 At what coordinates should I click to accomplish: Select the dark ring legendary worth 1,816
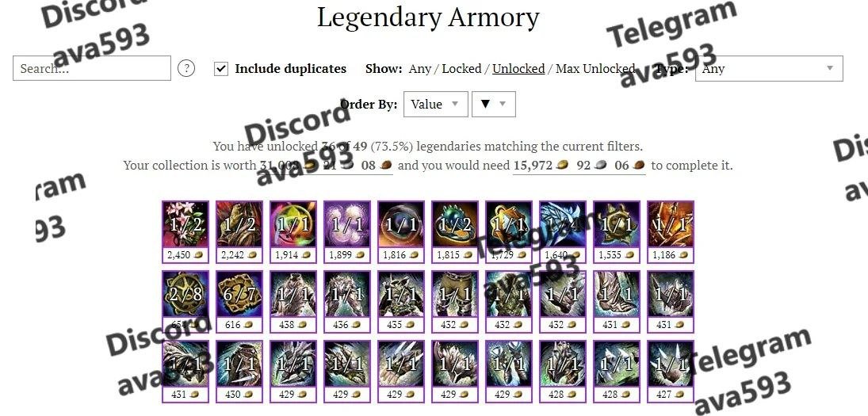(401, 232)
